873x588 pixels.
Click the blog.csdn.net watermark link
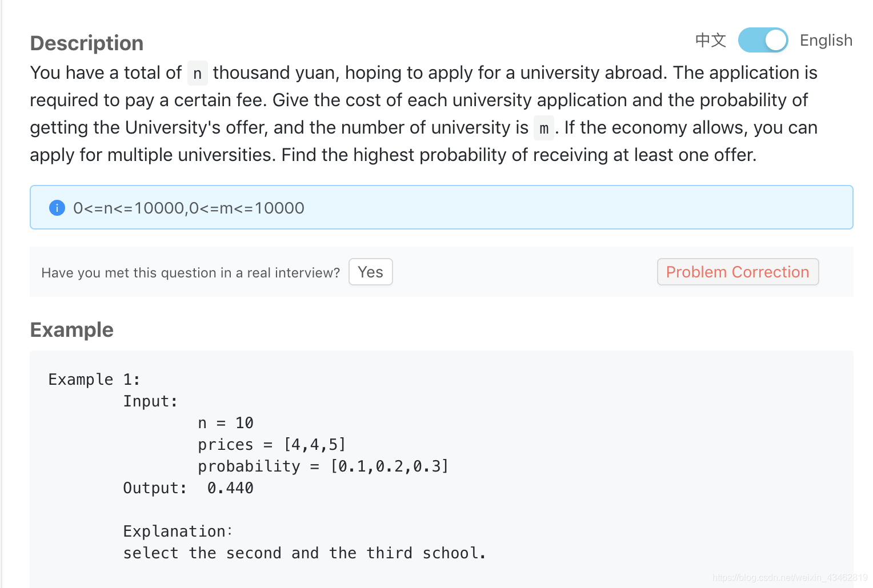point(790,577)
